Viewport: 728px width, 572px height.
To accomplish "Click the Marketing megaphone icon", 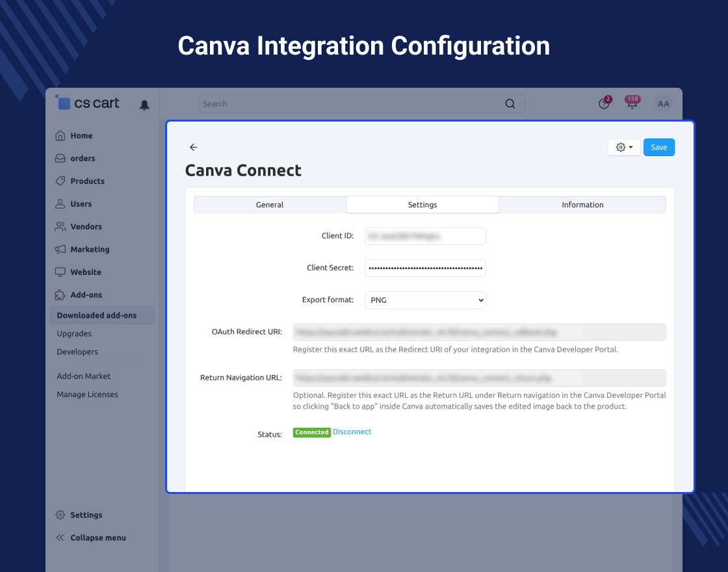I will point(60,250).
